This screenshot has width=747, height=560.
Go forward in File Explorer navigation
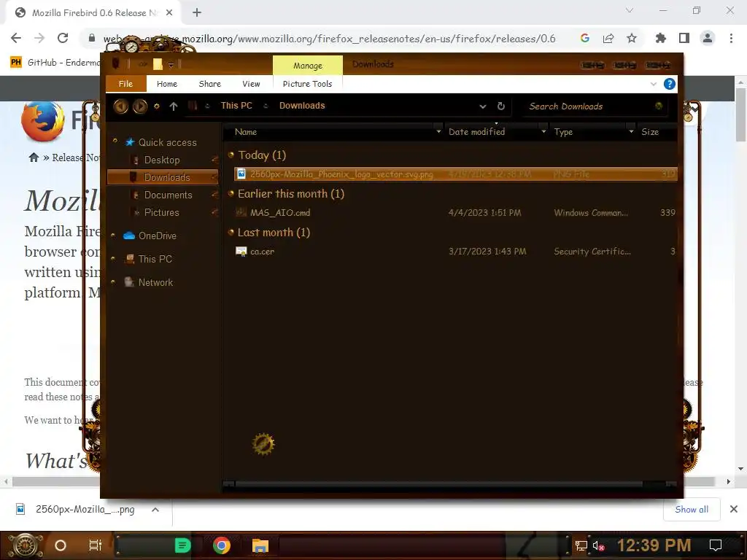click(x=139, y=106)
